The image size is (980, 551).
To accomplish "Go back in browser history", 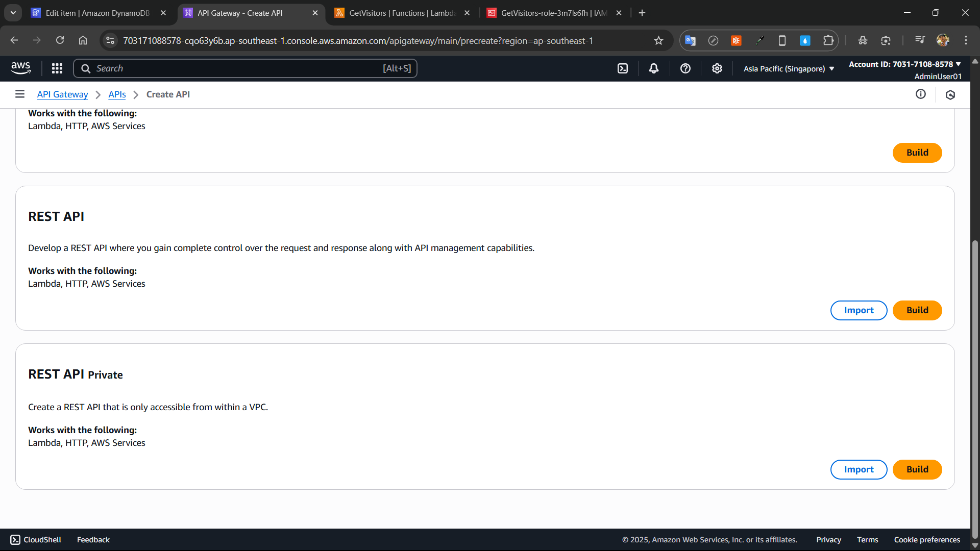I will (x=14, y=40).
